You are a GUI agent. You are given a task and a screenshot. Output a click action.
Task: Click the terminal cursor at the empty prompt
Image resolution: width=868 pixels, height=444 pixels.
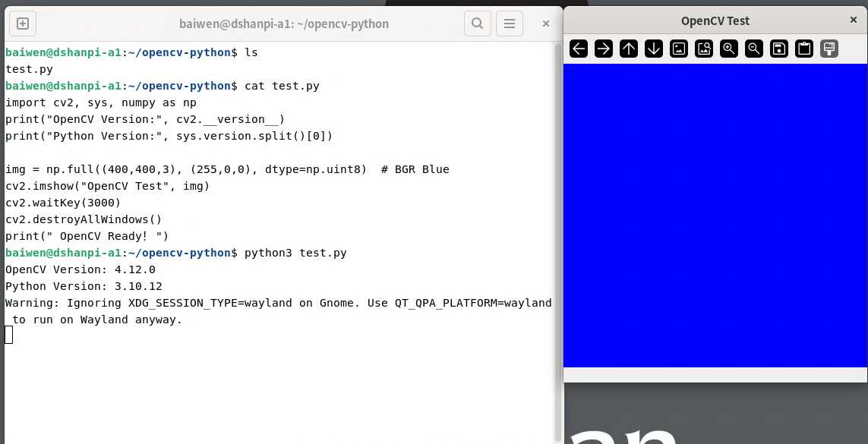[9, 335]
